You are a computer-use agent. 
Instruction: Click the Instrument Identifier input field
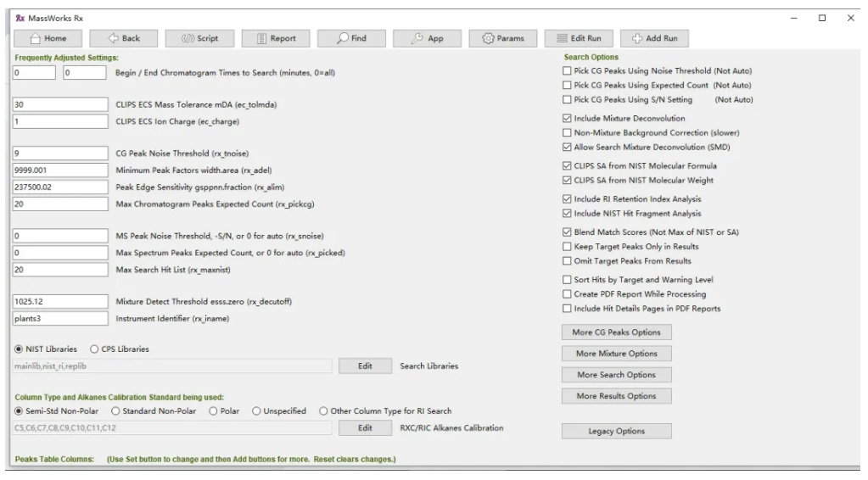click(61, 318)
